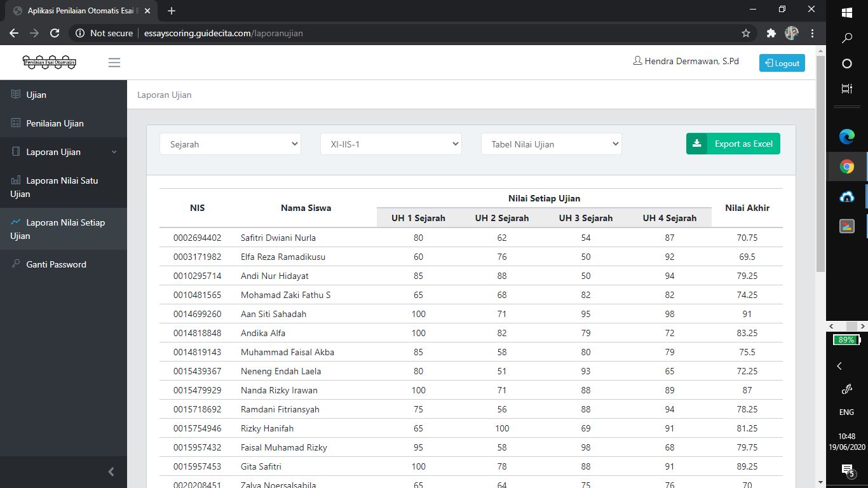Open the Ujian sidebar menu item

tap(64, 95)
